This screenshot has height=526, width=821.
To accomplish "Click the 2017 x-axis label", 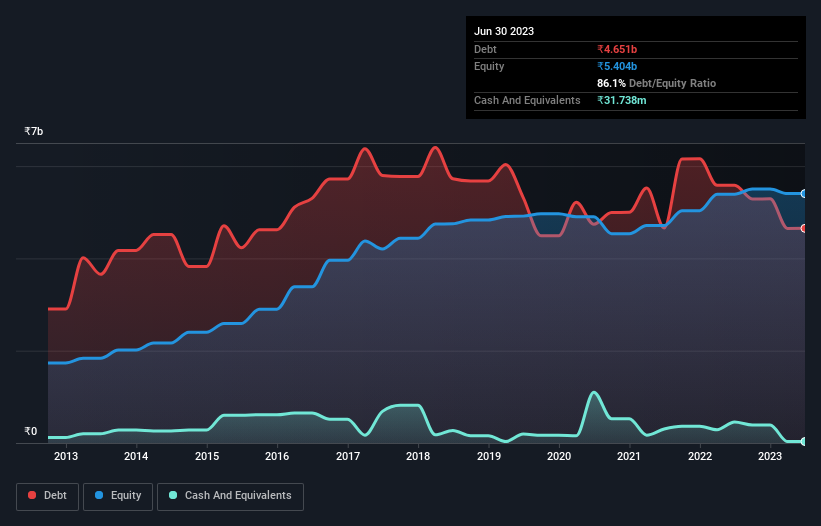I will point(348,456).
